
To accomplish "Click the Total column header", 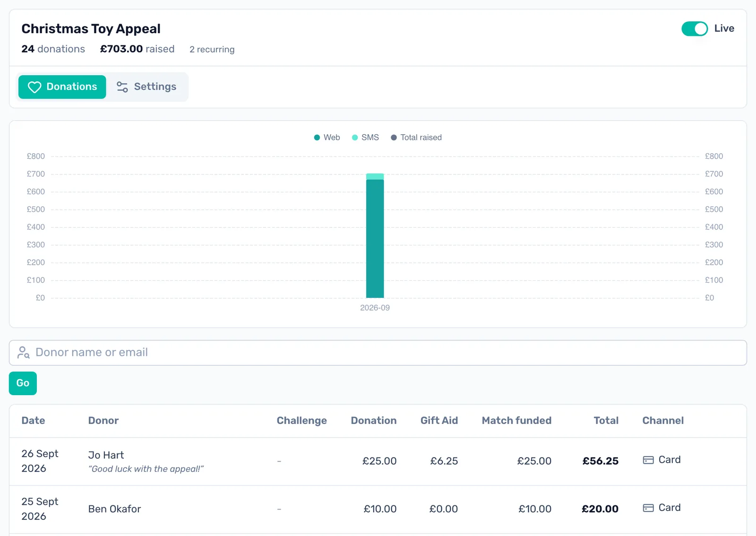I will [x=606, y=421].
